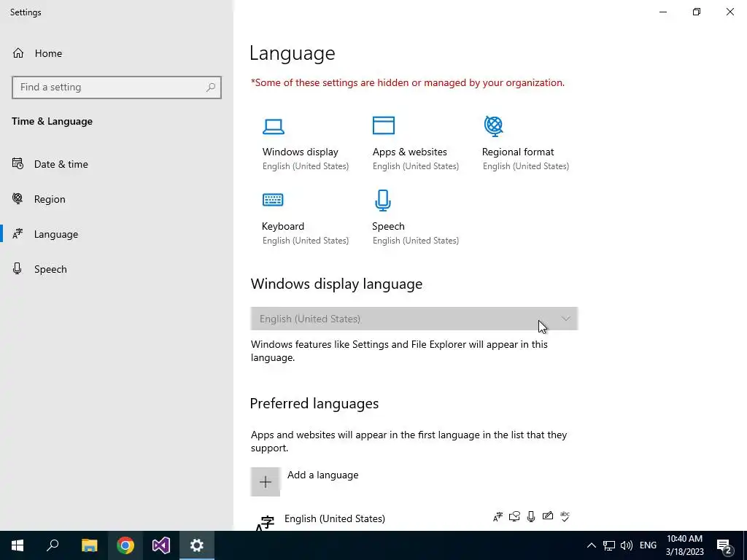Click the plus icon to add a language
The image size is (747, 560).
[266, 481]
